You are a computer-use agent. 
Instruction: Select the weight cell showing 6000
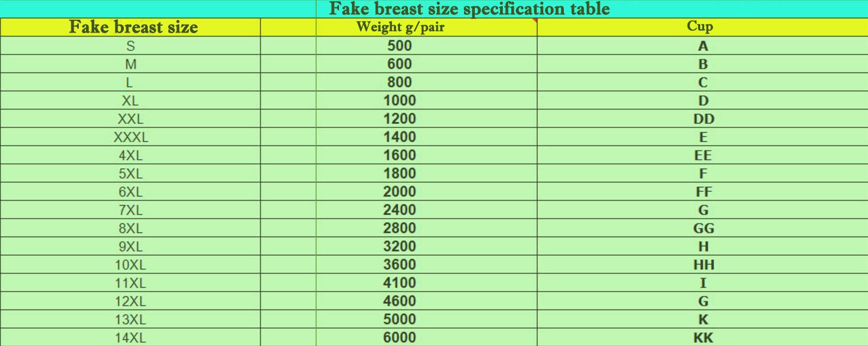tap(399, 338)
